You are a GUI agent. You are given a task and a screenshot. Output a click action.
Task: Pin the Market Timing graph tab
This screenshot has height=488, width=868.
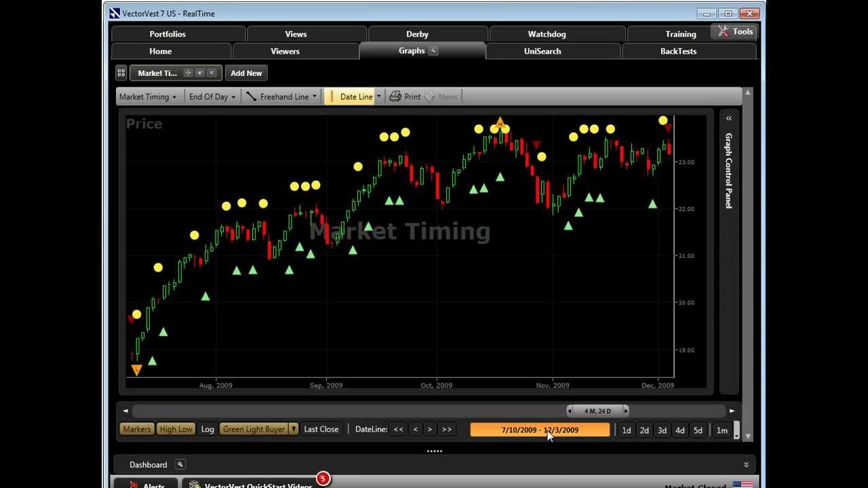(189, 73)
